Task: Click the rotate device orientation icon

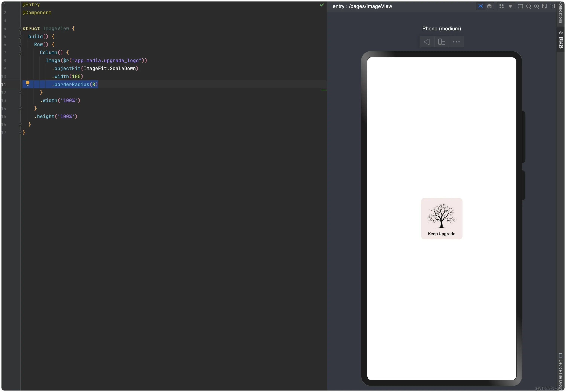Action: pos(442,42)
